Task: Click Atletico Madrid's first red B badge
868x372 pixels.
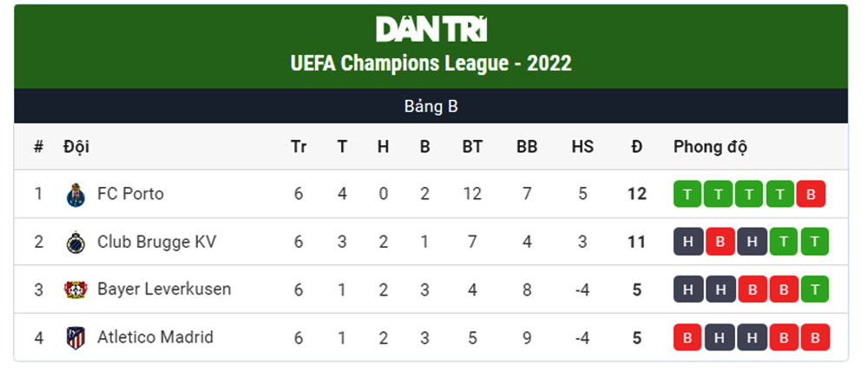Action: [687, 337]
